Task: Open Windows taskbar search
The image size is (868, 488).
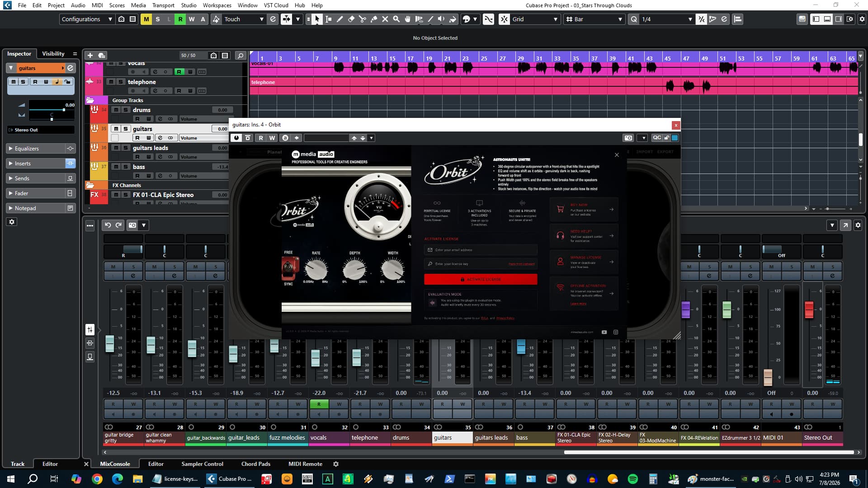Action: click(x=33, y=479)
